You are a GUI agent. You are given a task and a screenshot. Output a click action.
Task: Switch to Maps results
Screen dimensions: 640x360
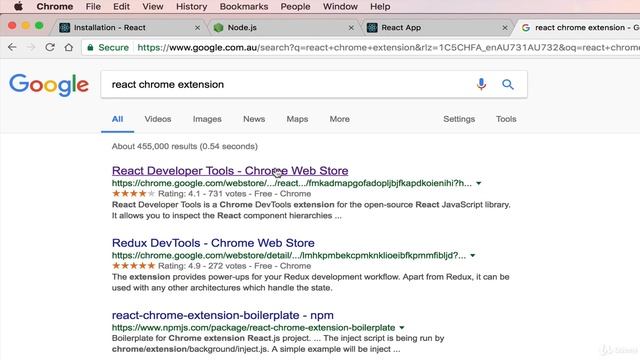click(x=297, y=119)
